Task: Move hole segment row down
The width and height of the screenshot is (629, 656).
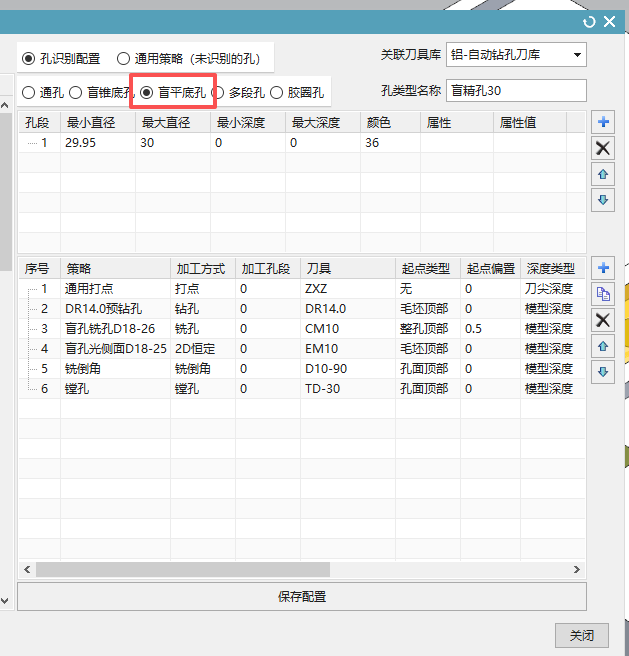Action: click(603, 200)
